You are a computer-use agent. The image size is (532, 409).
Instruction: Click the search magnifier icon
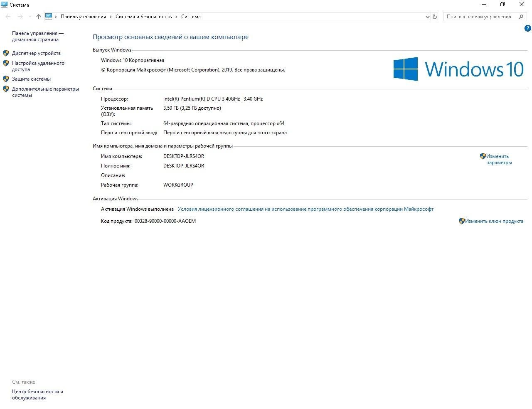point(521,17)
